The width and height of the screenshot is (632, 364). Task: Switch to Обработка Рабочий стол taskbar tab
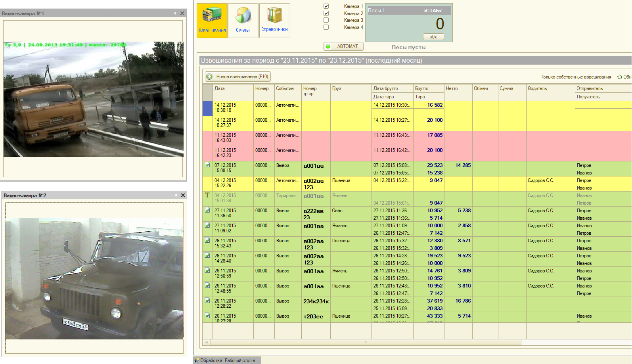pos(227,360)
